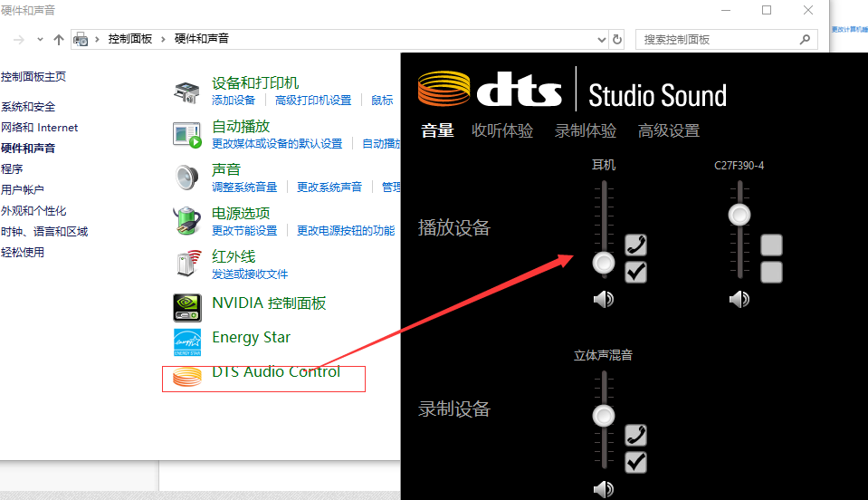
Task: Click the 立体声混音 recording slider knob
Action: coord(604,416)
